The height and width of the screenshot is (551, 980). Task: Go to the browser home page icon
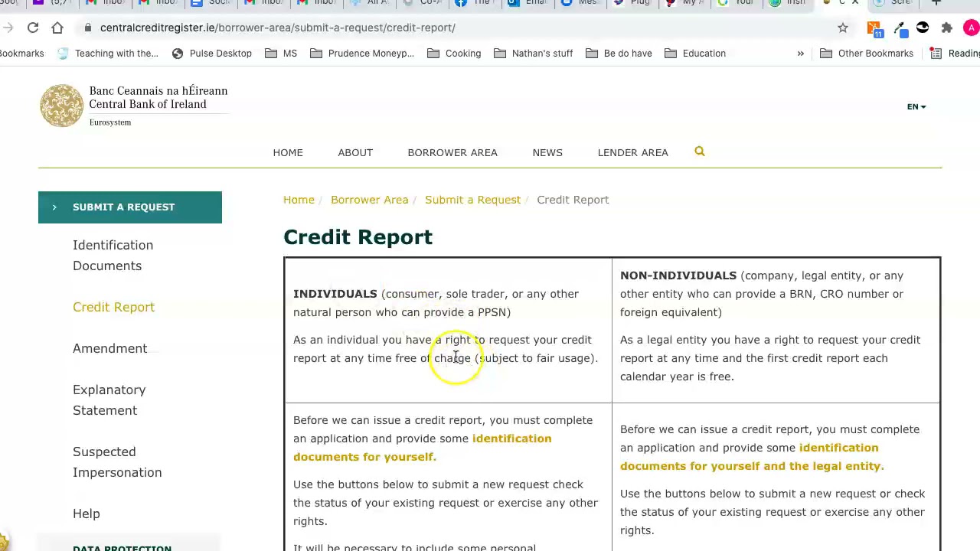click(x=57, y=28)
